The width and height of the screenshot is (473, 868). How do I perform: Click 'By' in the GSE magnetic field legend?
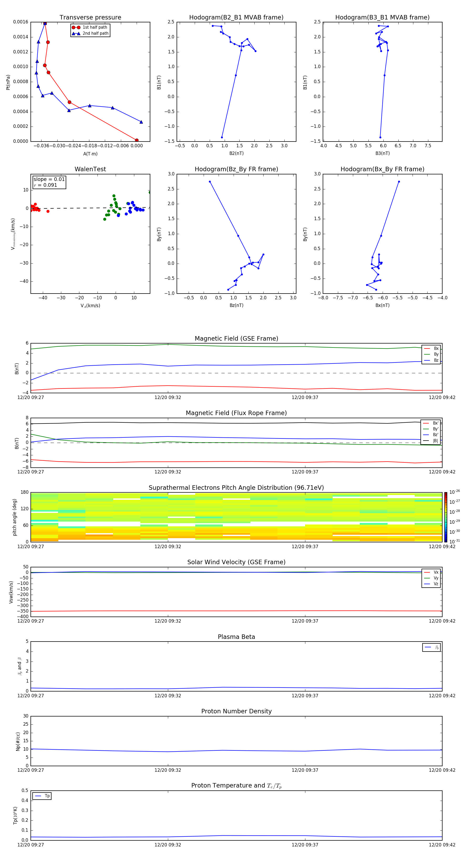[436, 355]
